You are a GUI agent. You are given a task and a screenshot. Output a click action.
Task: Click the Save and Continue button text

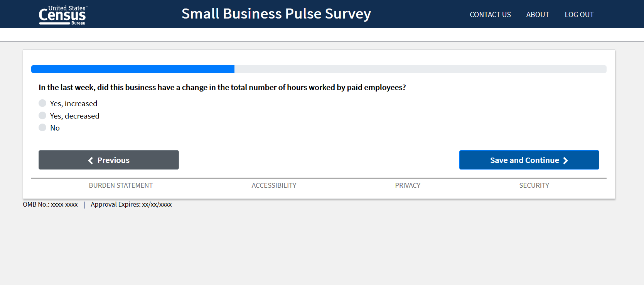(524, 160)
